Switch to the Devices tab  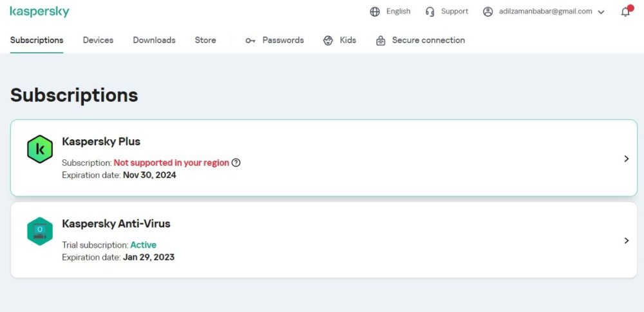(98, 40)
